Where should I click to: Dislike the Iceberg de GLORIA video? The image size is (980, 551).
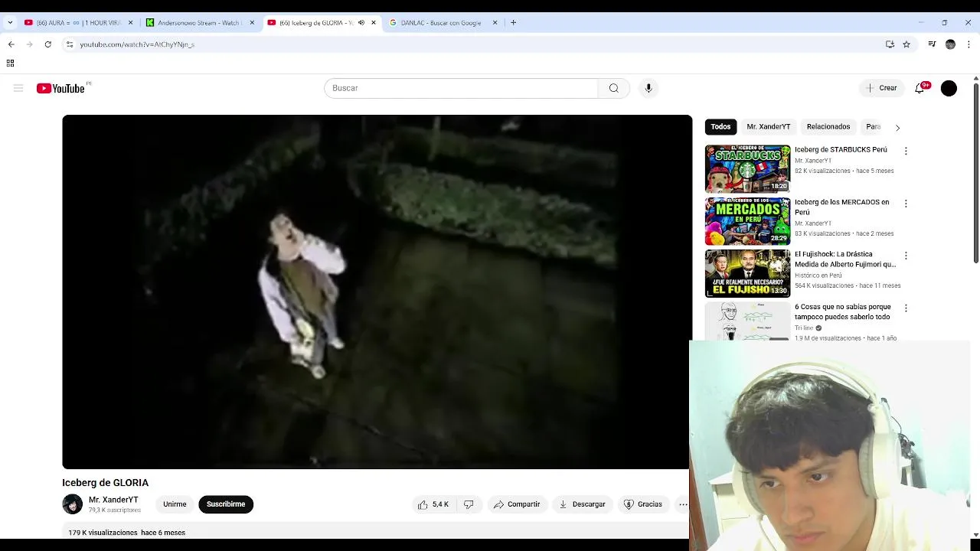[x=469, y=504]
